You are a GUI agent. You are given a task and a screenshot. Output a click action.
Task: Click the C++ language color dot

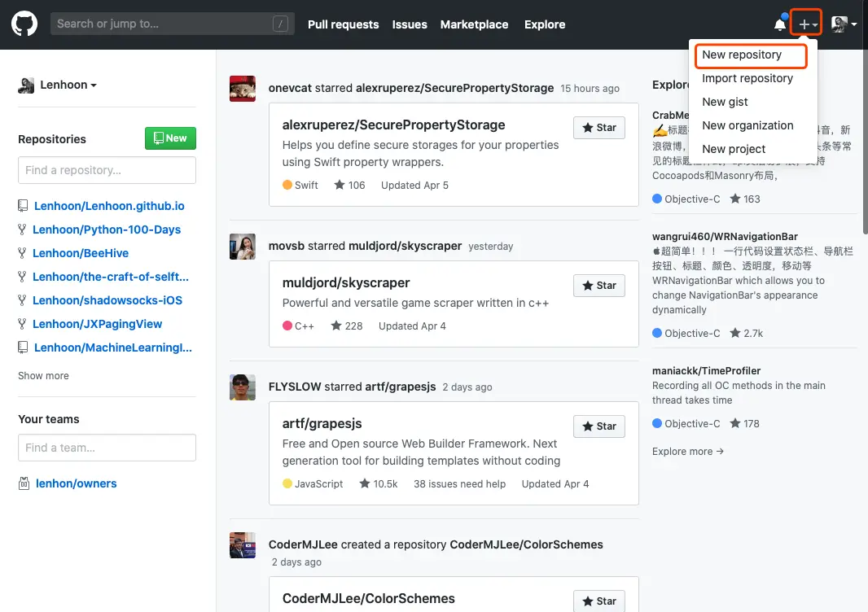point(287,326)
